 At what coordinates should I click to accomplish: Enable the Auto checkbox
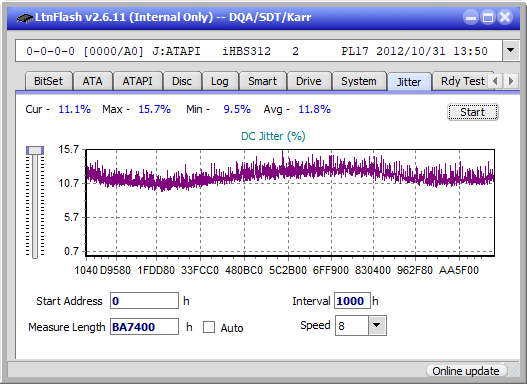(209, 327)
